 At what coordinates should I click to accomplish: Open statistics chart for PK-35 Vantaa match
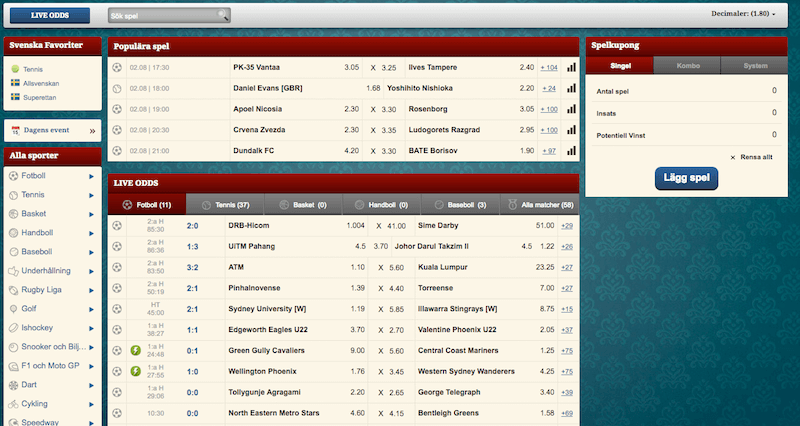click(571, 67)
